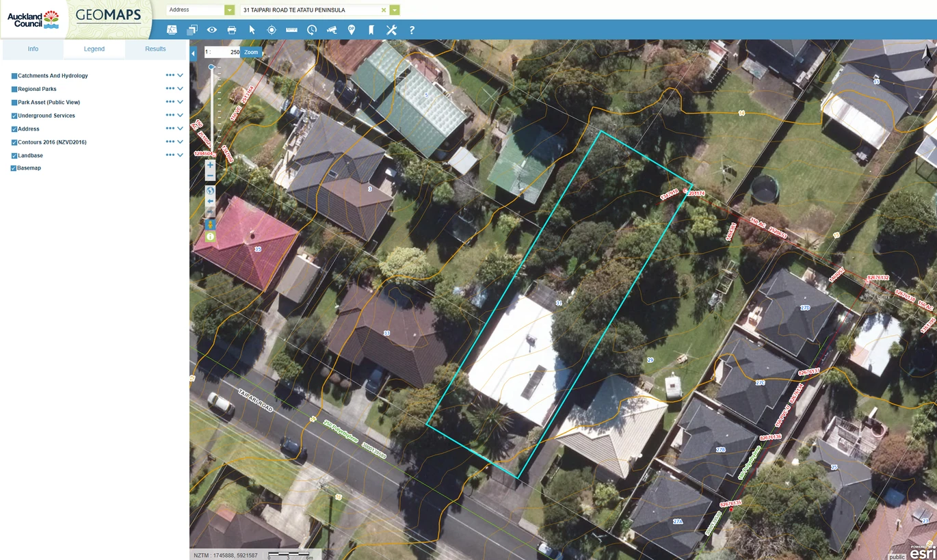Uncheck Contours 2016 (NZVD2016) layer

pos(14,142)
